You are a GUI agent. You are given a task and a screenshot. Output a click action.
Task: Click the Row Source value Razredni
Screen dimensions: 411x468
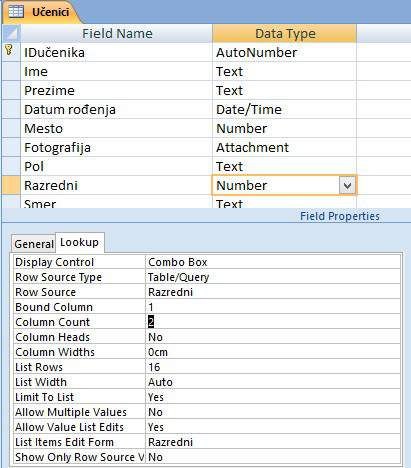coord(273,292)
